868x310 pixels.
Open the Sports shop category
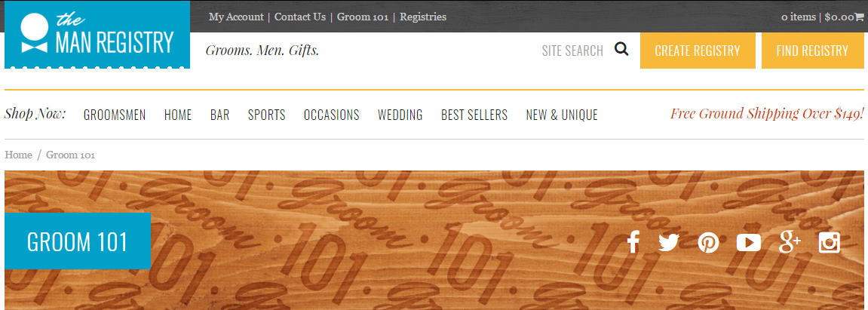pos(267,115)
